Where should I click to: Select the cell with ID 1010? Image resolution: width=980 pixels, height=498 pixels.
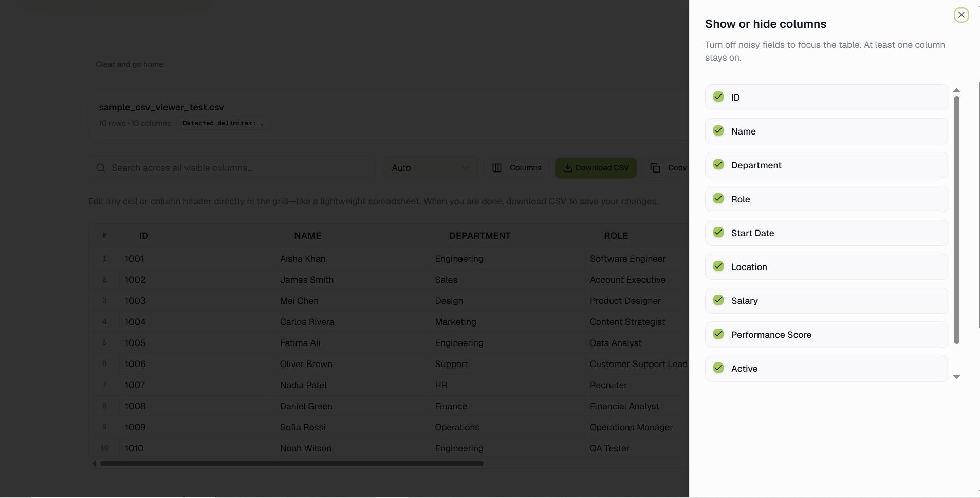(197, 448)
